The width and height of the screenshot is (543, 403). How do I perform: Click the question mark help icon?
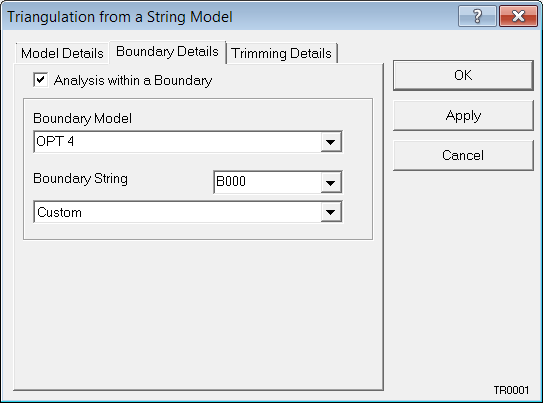pyautogui.click(x=477, y=16)
